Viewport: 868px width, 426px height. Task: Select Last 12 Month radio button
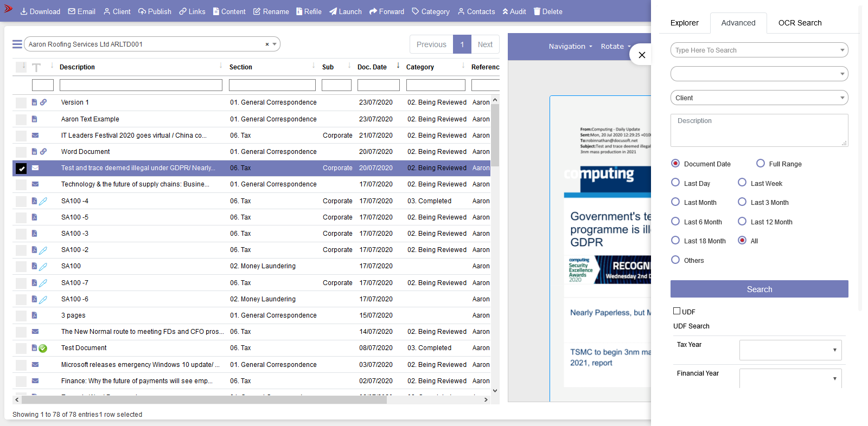tap(742, 221)
